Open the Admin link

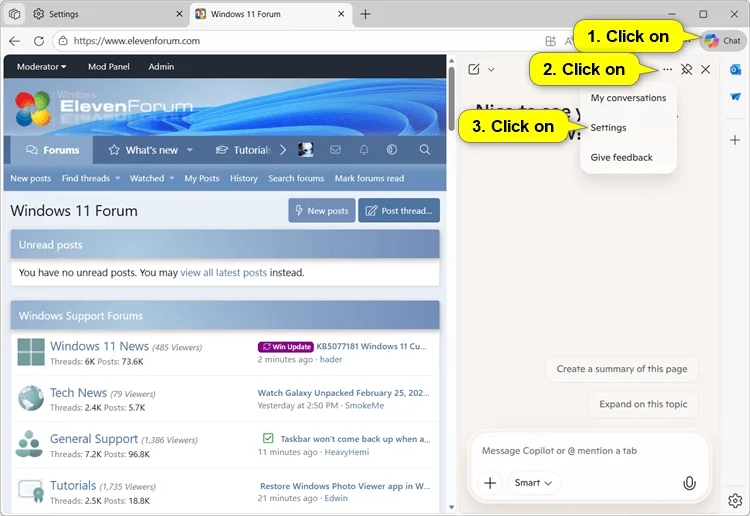point(161,66)
